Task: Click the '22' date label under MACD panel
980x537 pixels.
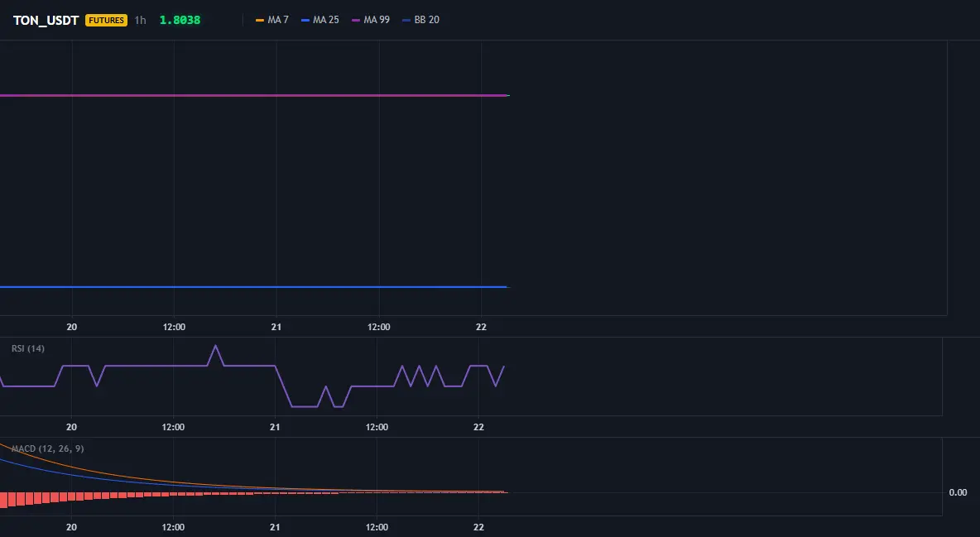Action: coord(478,527)
